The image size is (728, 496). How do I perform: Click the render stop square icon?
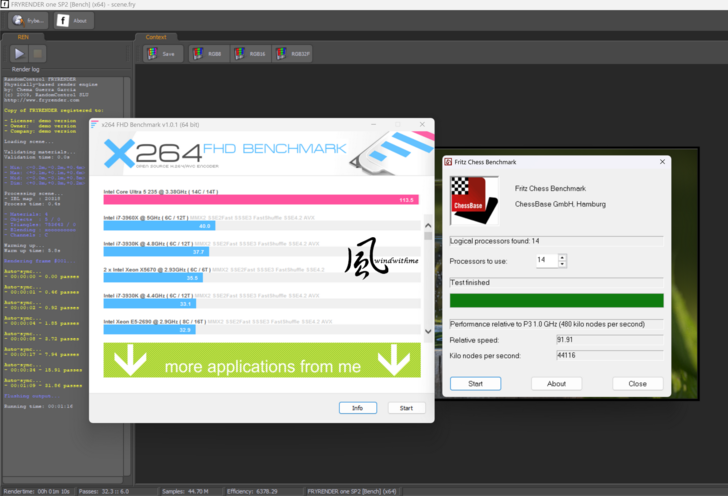coord(37,54)
